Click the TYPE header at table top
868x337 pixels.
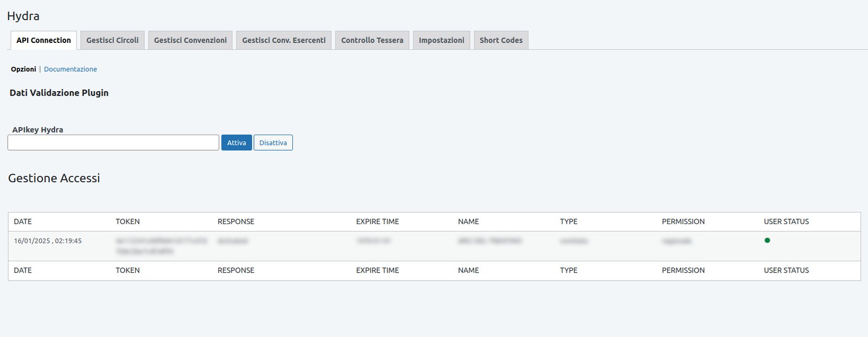tap(569, 221)
